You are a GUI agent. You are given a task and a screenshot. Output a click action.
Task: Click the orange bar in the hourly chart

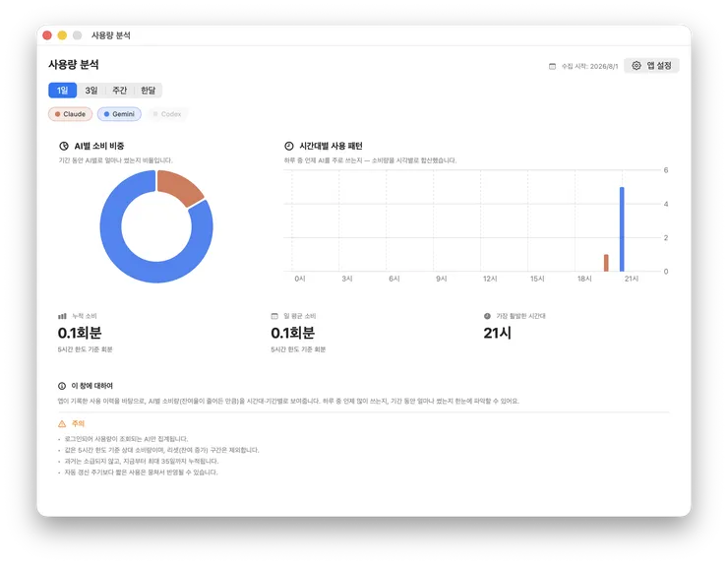606,263
